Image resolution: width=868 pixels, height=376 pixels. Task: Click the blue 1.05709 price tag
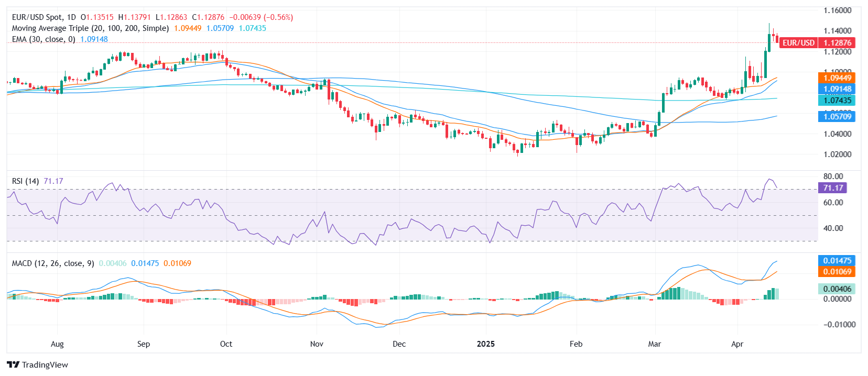[837, 116]
